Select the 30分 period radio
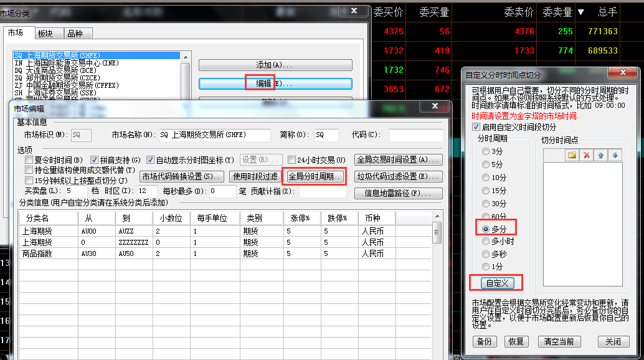Viewport: 644px width, 360px height. click(x=486, y=204)
